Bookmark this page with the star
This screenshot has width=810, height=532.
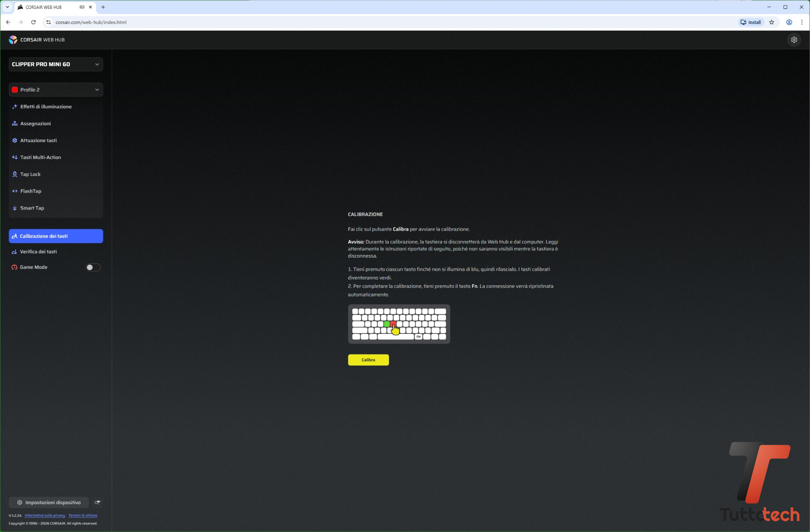click(x=772, y=22)
